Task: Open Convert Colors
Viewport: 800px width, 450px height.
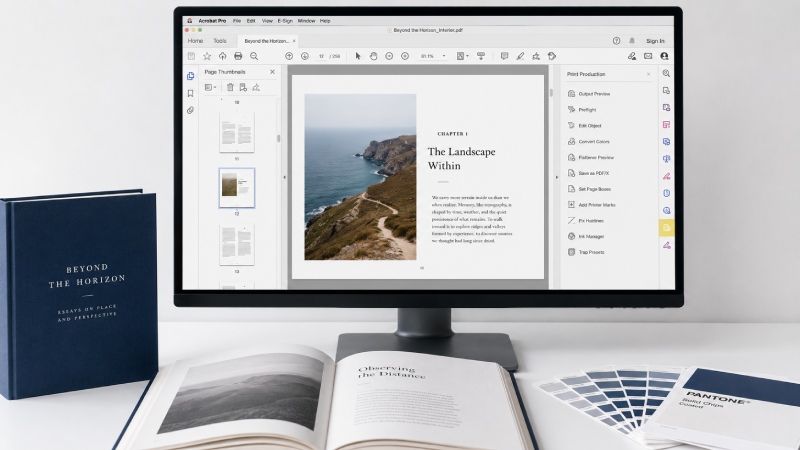Action: point(588,141)
